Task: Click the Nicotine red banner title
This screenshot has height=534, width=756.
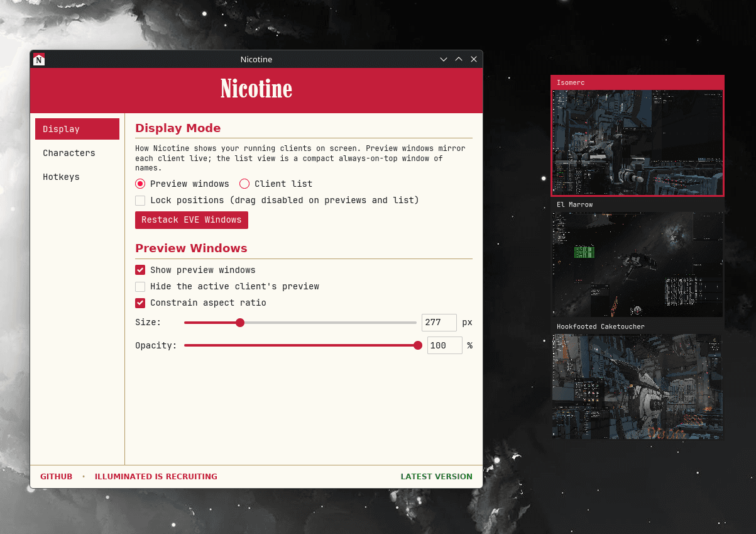Action: click(x=256, y=89)
